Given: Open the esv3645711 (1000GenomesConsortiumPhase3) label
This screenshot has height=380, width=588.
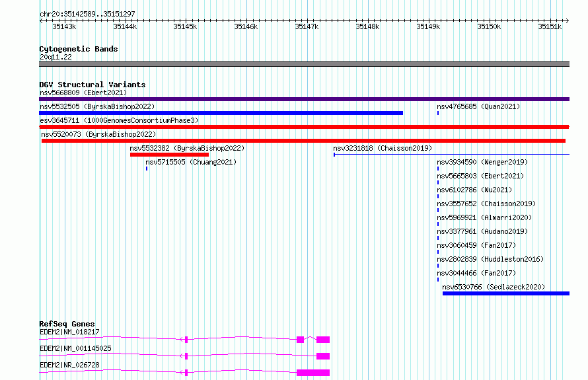Looking at the screenshot, I should coord(119,120).
